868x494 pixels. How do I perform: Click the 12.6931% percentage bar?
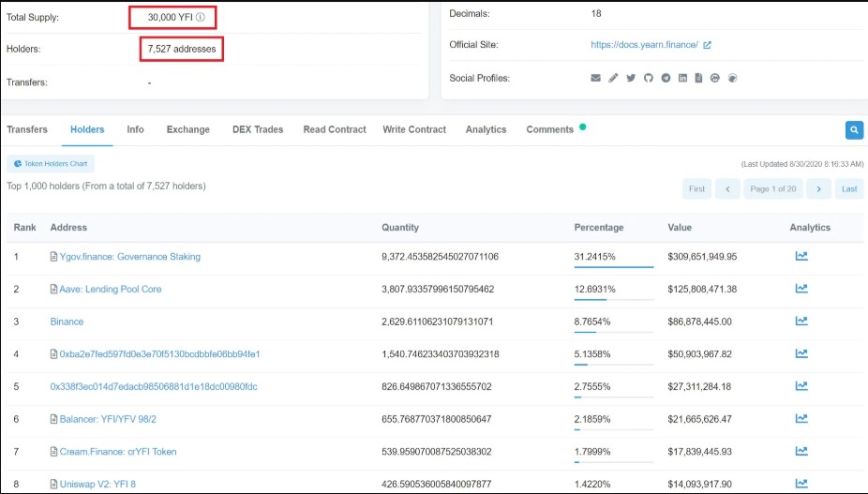613,300
